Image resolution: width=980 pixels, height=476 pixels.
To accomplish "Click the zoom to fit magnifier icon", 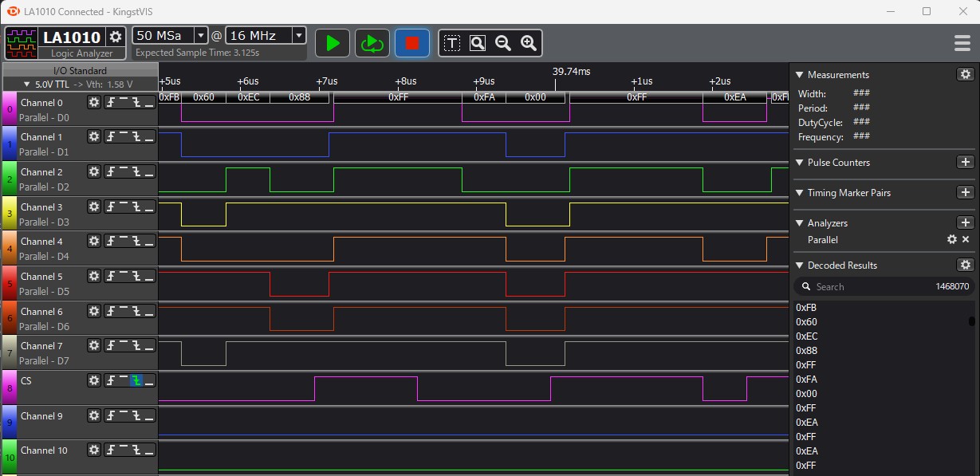I will pyautogui.click(x=478, y=43).
